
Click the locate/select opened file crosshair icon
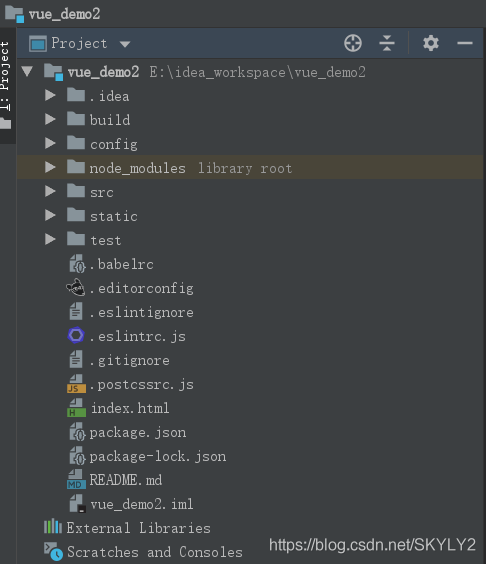pyautogui.click(x=353, y=43)
